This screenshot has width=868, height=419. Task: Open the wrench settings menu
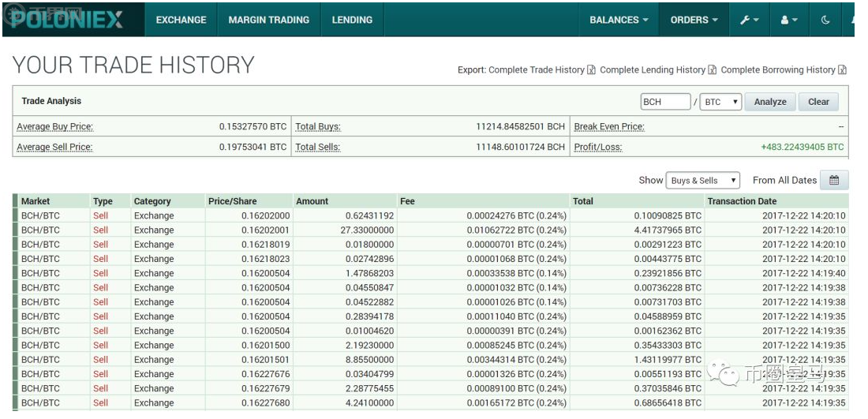tap(749, 20)
